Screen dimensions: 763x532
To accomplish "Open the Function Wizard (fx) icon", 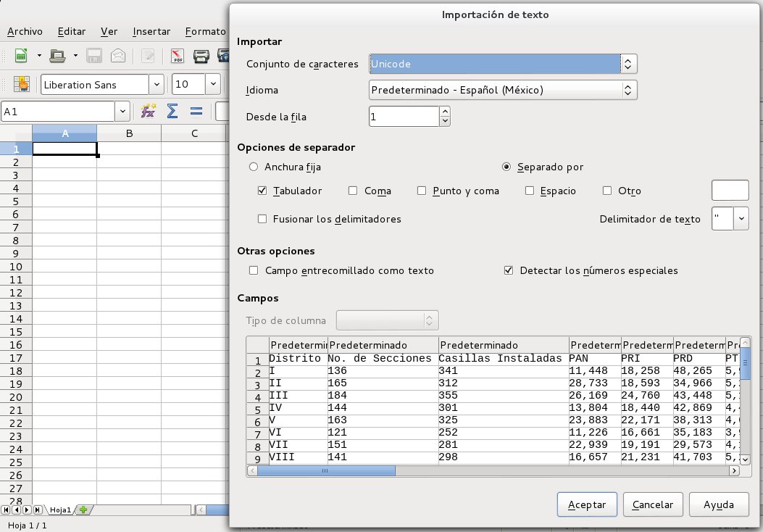I will click(x=149, y=111).
